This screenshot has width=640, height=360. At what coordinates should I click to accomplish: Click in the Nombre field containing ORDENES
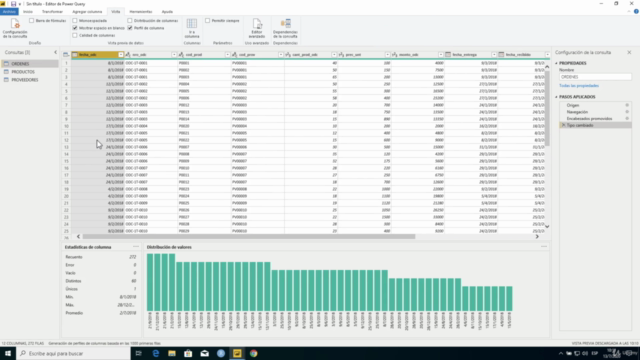click(x=595, y=77)
